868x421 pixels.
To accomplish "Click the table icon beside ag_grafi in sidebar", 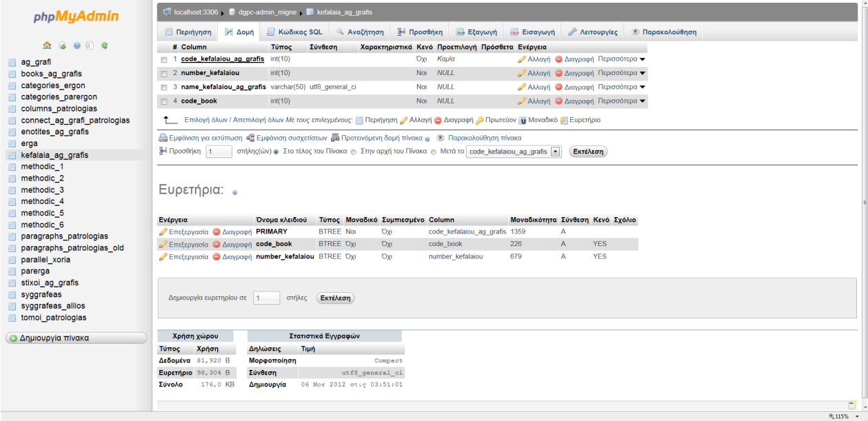I will (12, 62).
